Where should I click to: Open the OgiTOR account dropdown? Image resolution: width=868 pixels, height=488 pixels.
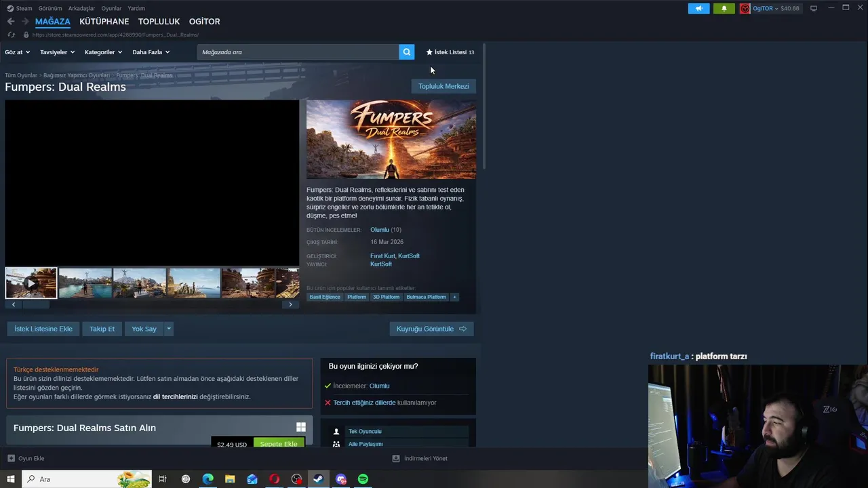tap(775, 9)
